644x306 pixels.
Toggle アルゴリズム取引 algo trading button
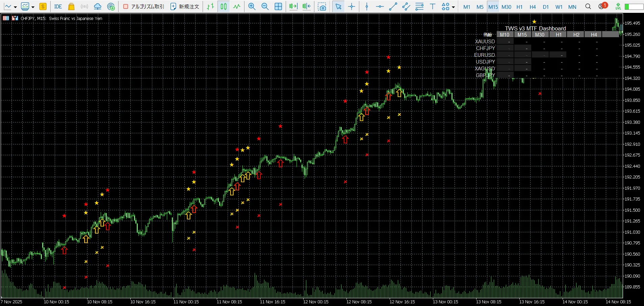pyautogui.click(x=144, y=6)
